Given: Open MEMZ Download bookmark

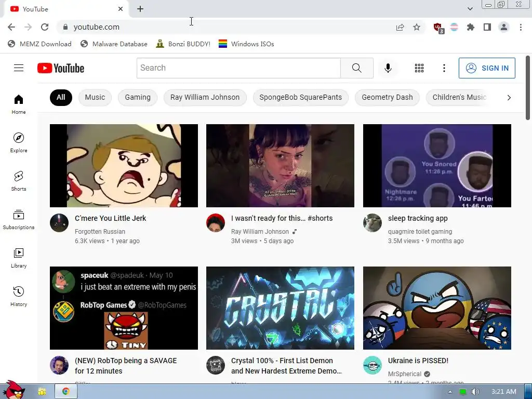Looking at the screenshot, I should coord(39,44).
